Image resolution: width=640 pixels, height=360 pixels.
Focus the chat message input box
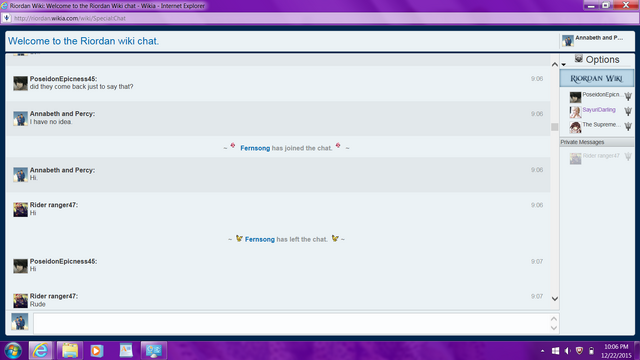[x=292, y=323]
